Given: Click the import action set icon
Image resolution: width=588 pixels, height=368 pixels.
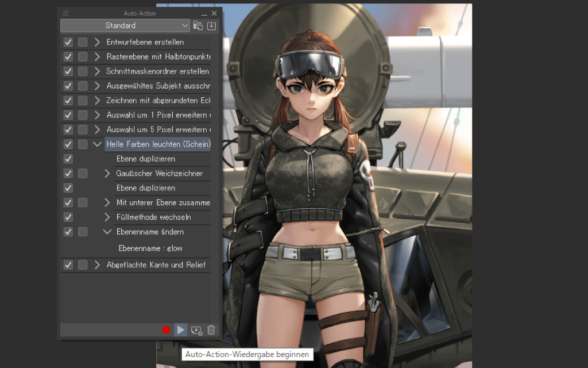Looking at the screenshot, I should 212,25.
